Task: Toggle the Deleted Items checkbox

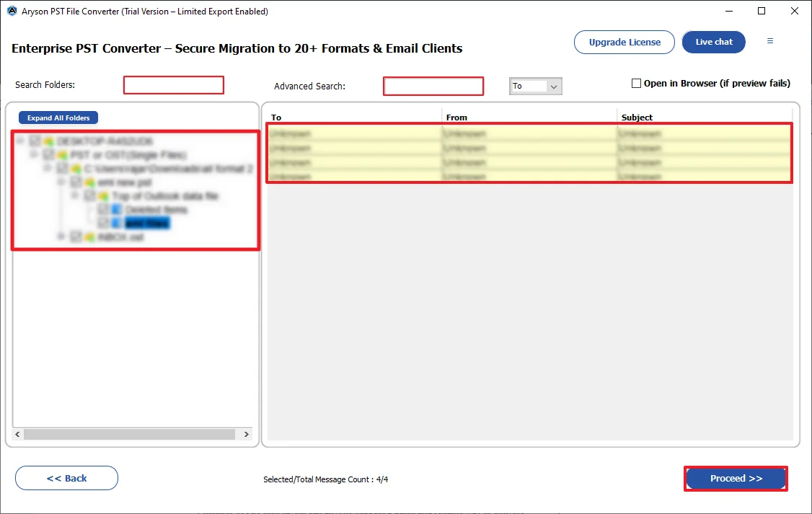Action: [103, 209]
